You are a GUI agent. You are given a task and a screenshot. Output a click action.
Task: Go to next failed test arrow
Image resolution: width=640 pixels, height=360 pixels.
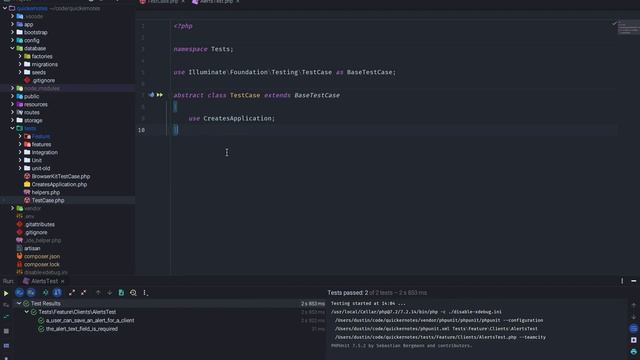[x=109, y=293]
